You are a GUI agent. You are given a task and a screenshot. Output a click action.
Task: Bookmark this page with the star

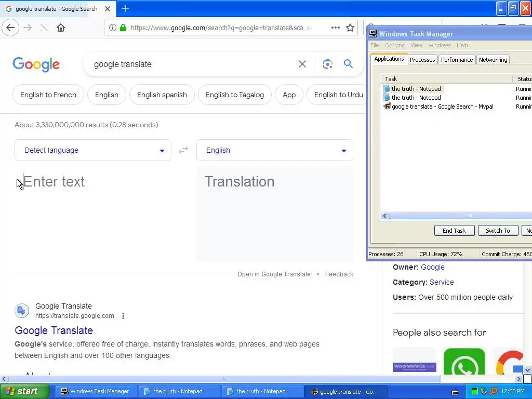pyautogui.click(x=350, y=28)
